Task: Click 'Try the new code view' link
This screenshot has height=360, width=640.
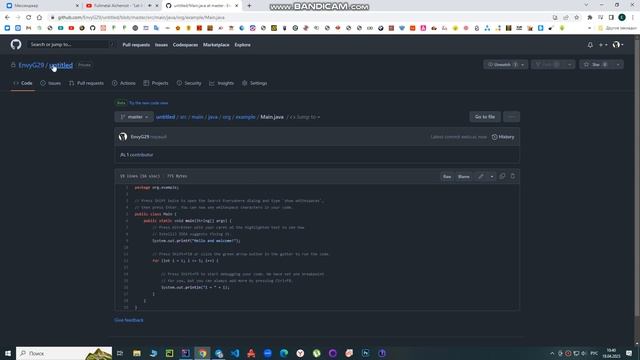Action: click(x=148, y=103)
